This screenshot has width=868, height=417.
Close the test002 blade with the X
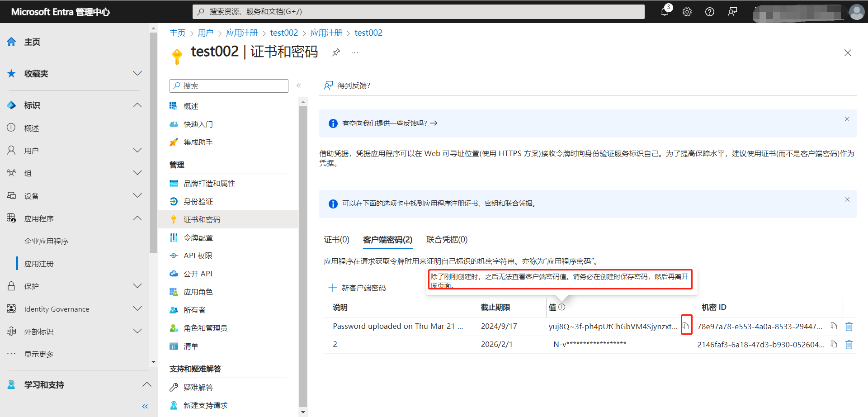[848, 53]
